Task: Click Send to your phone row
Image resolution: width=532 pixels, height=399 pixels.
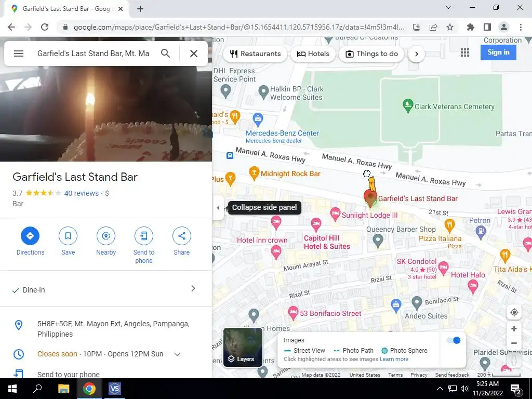Action: 106,373
